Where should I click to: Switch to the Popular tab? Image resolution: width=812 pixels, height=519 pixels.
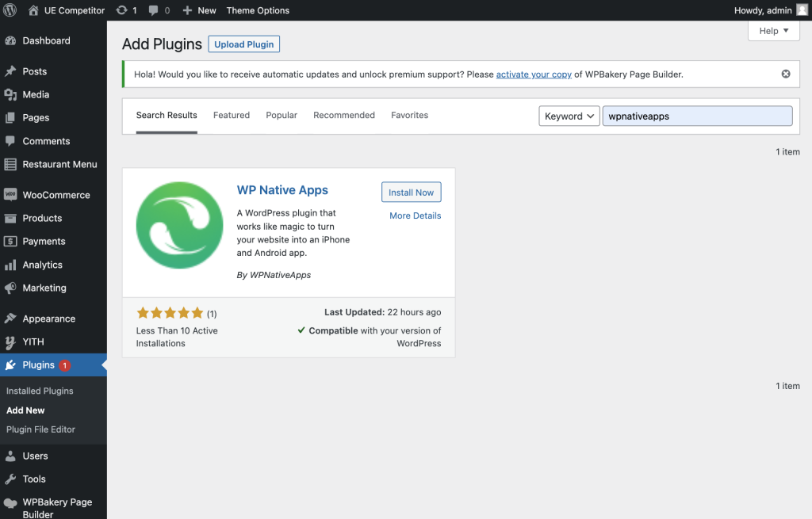click(x=282, y=116)
